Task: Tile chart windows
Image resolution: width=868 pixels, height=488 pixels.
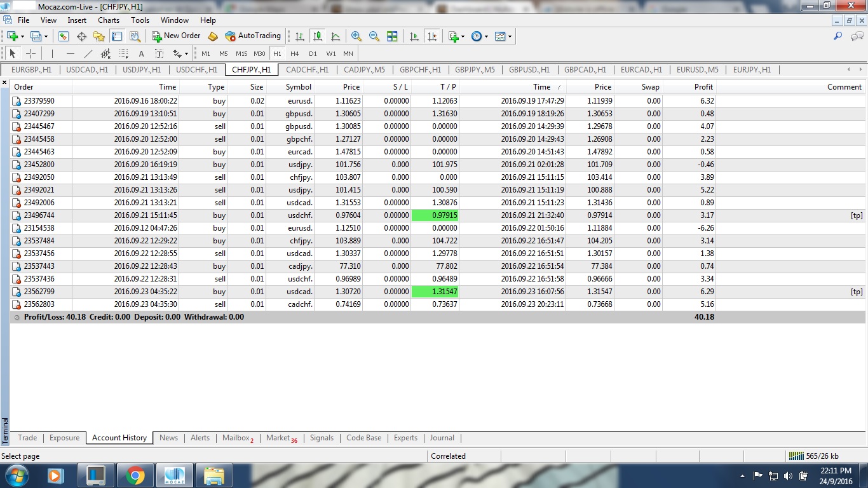Action: coord(392,36)
